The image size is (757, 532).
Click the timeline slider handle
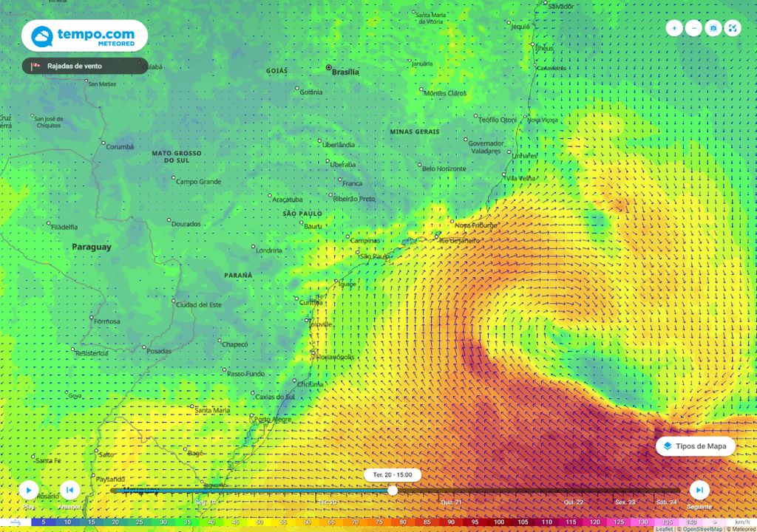pyautogui.click(x=393, y=490)
